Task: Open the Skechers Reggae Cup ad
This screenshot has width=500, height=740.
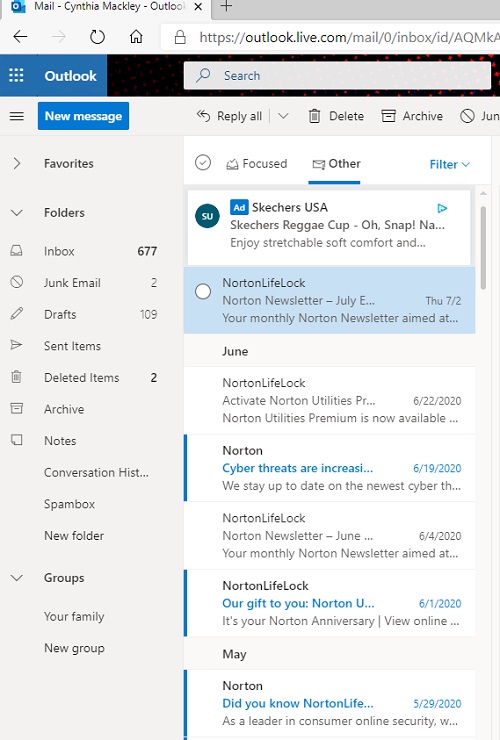Action: [329, 227]
